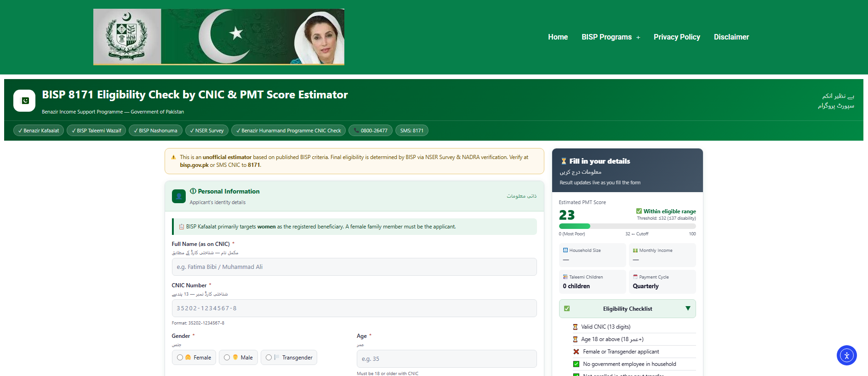Click the BISP Taleemi Wazaif tag

tap(96, 131)
